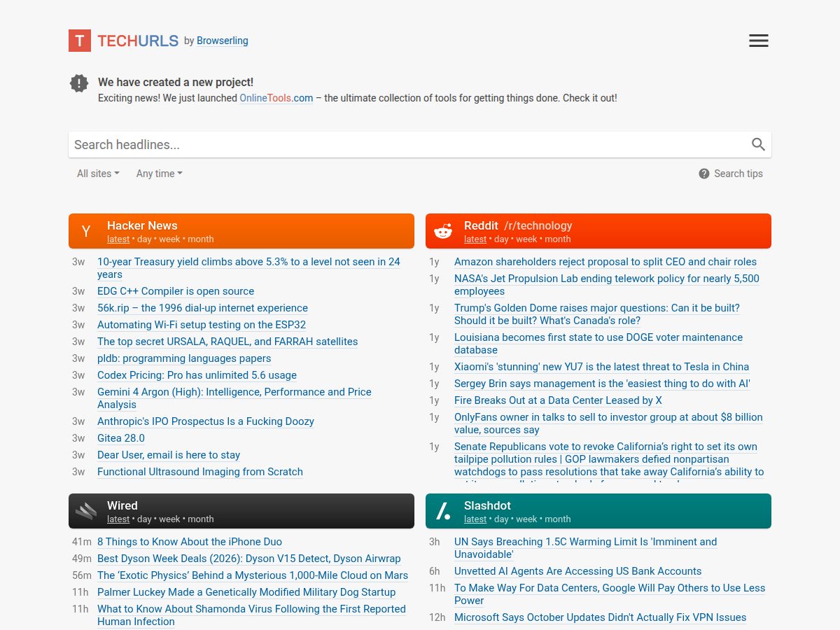840x630 pixels.
Task: Click the Slashdot section title
Action: (487, 505)
